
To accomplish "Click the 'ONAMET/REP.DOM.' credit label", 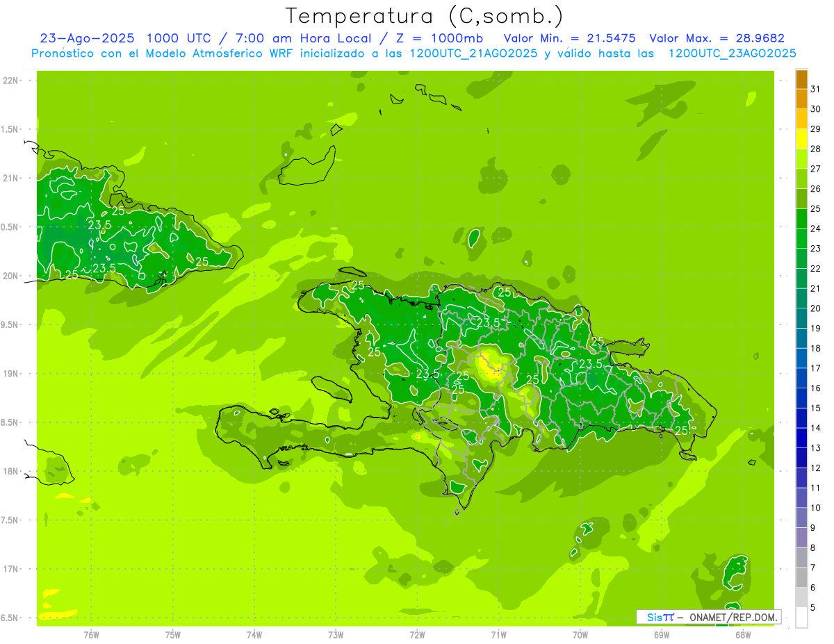I will 733,617.
